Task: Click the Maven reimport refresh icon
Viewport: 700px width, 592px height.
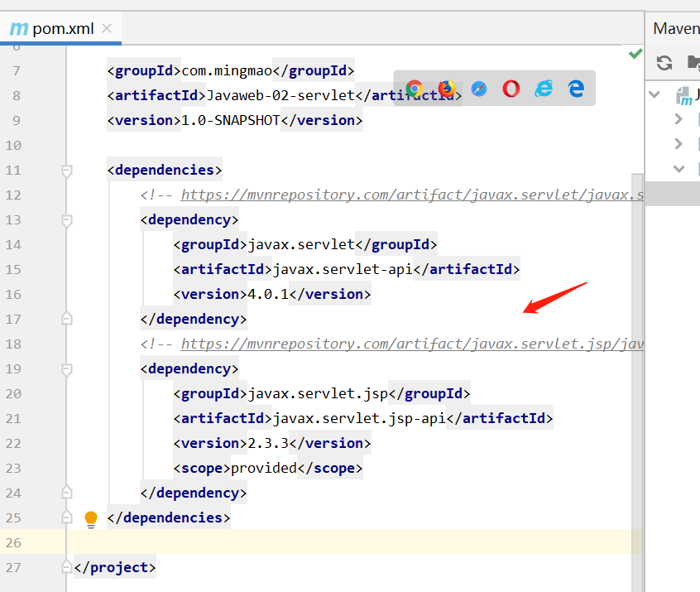Action: (664, 63)
